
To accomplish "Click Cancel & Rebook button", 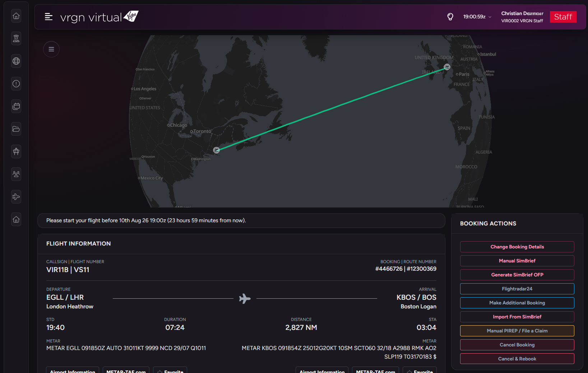I will pyautogui.click(x=517, y=359).
